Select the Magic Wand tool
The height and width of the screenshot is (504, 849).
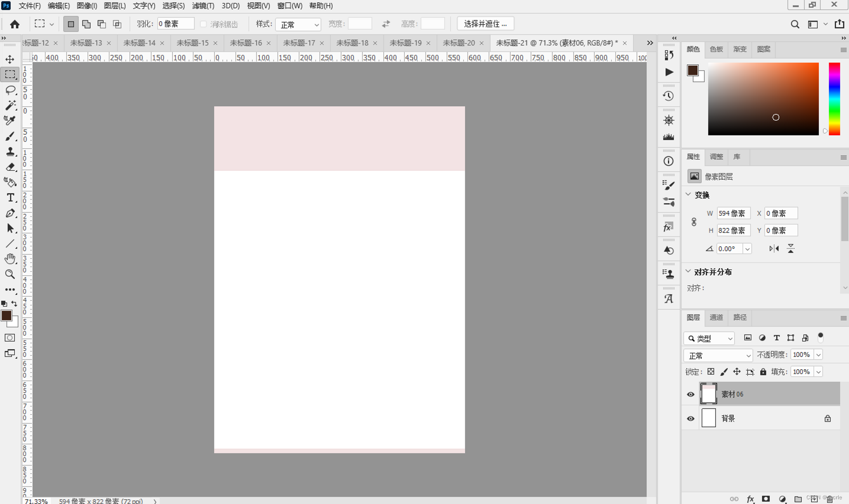click(x=10, y=105)
